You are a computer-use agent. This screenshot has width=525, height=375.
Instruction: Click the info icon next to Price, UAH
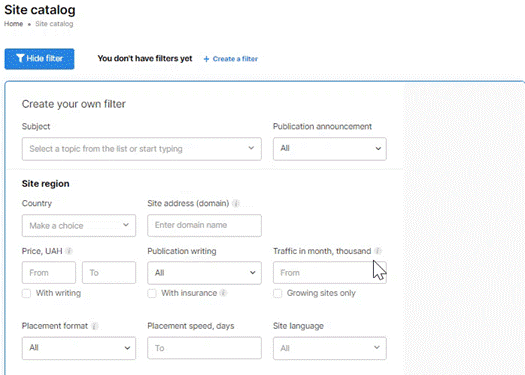tap(69, 251)
